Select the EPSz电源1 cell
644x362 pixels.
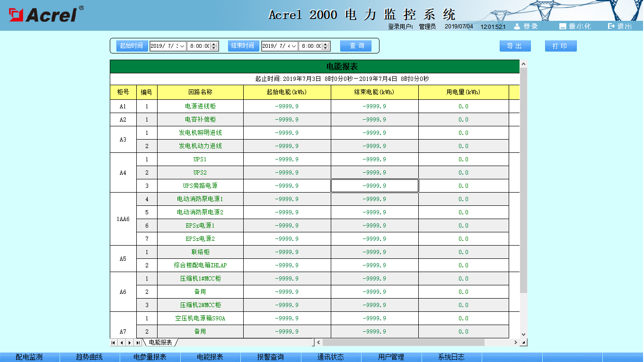[200, 226]
